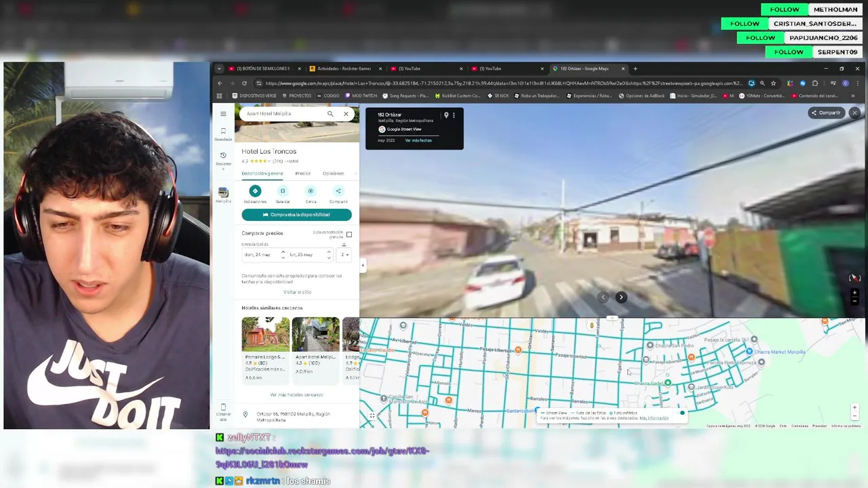Click the Compartir share icon in hotel panel
This screenshot has height=488, width=868.
click(338, 191)
